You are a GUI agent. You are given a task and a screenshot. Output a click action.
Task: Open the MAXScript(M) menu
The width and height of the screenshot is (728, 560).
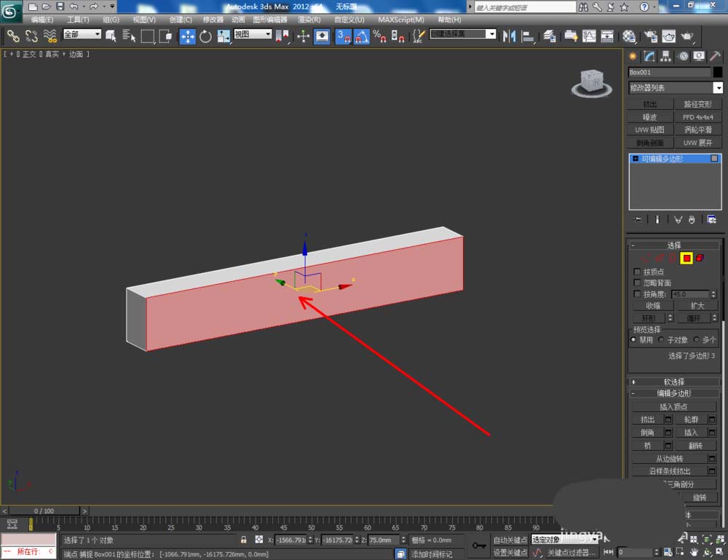pos(400,20)
